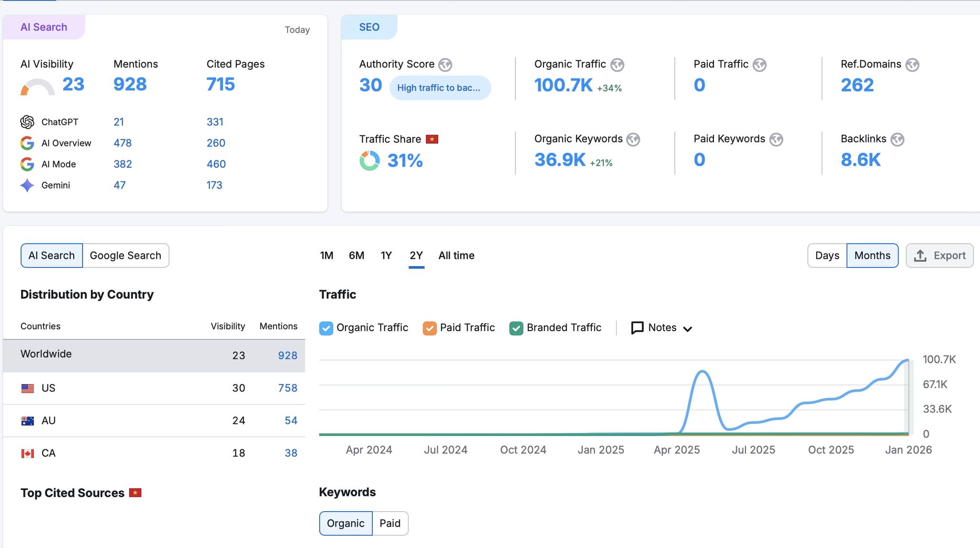
Task: Click the Export button
Action: [x=938, y=255]
